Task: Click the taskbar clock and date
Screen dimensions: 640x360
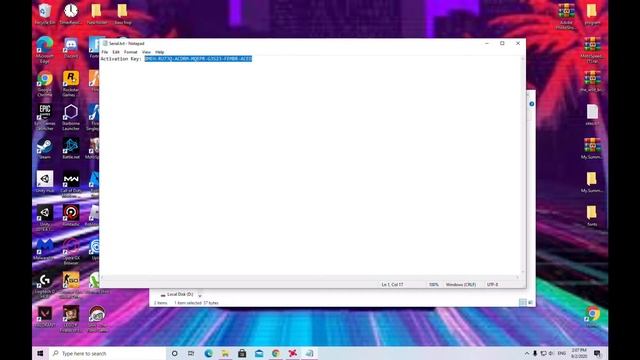Action: 579,353
